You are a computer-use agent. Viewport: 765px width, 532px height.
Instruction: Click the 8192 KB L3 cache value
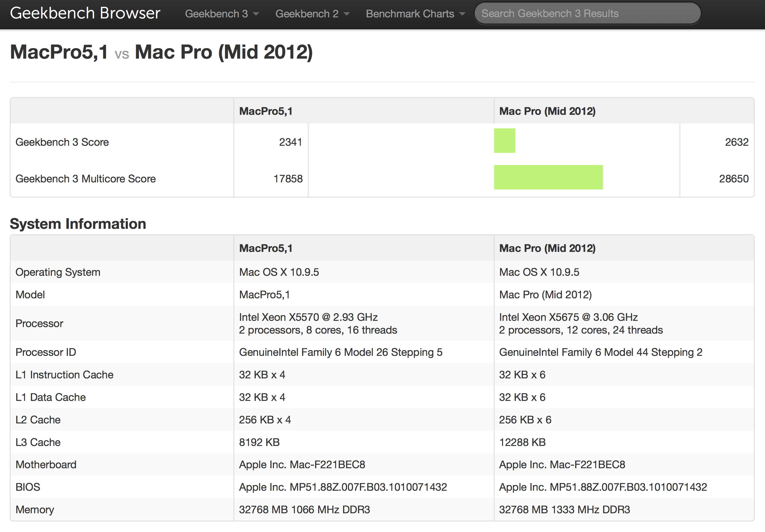[259, 442]
